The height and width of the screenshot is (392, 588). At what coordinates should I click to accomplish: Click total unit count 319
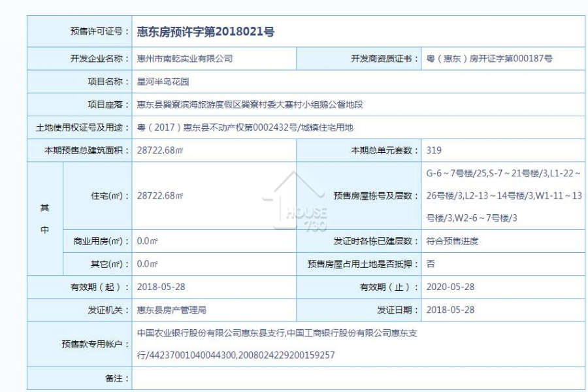tap(434, 150)
